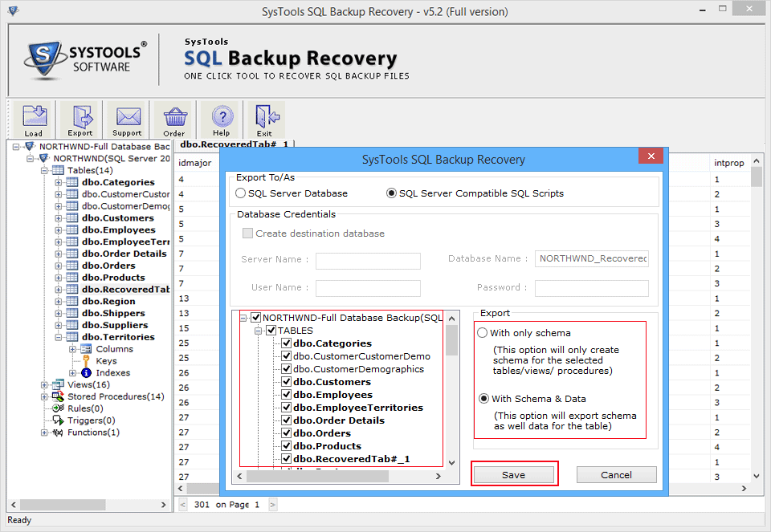This screenshot has height=532, width=771.
Task: Click the left tree panel horizontal scrollbar thumb
Action: 63,505
